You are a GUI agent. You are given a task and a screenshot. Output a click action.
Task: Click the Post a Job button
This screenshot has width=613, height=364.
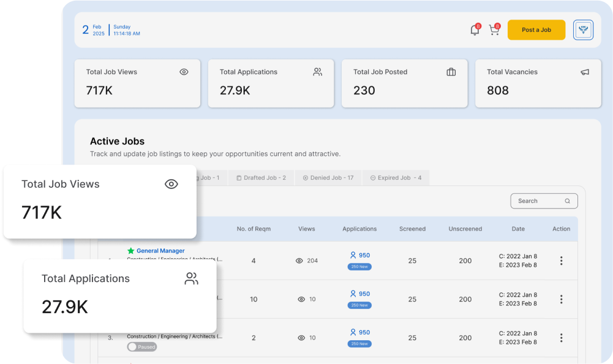[536, 30]
